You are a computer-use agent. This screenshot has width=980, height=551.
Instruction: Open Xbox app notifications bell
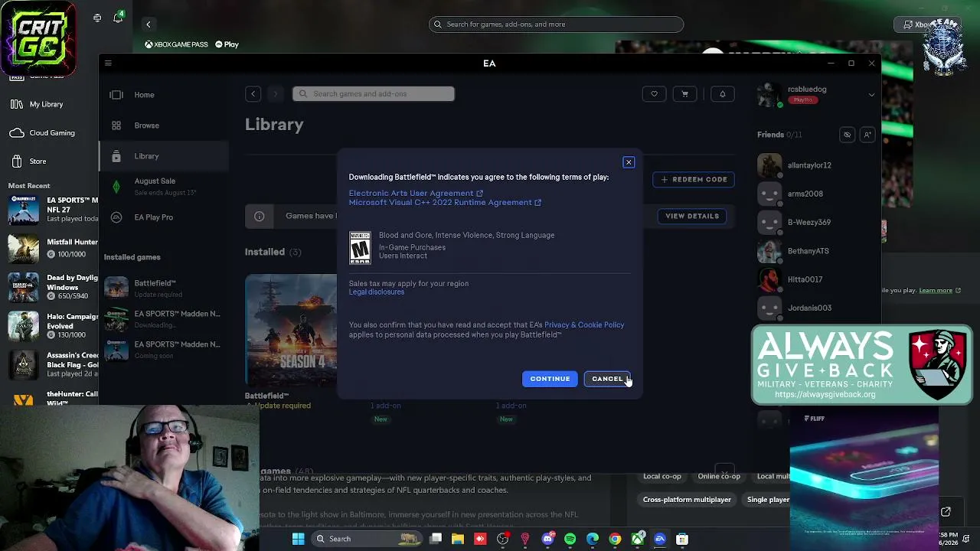click(118, 18)
